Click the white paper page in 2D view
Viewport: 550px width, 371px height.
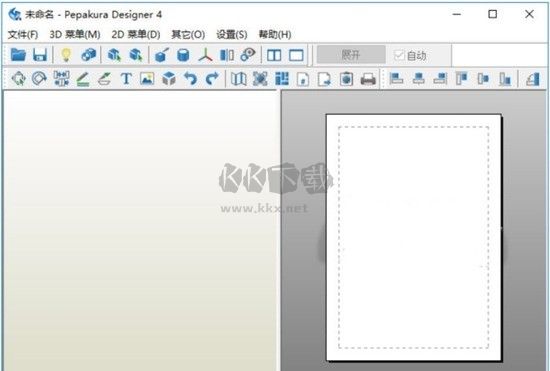[413, 237]
